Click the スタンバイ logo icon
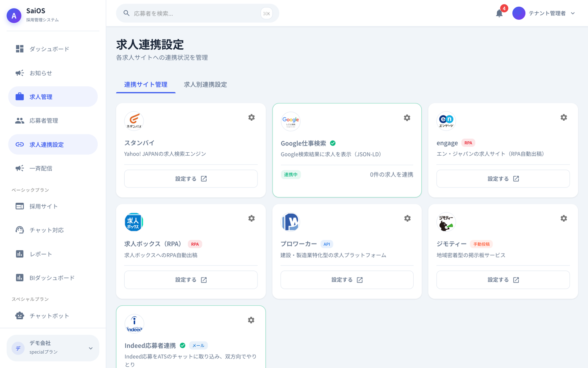 pyautogui.click(x=134, y=121)
